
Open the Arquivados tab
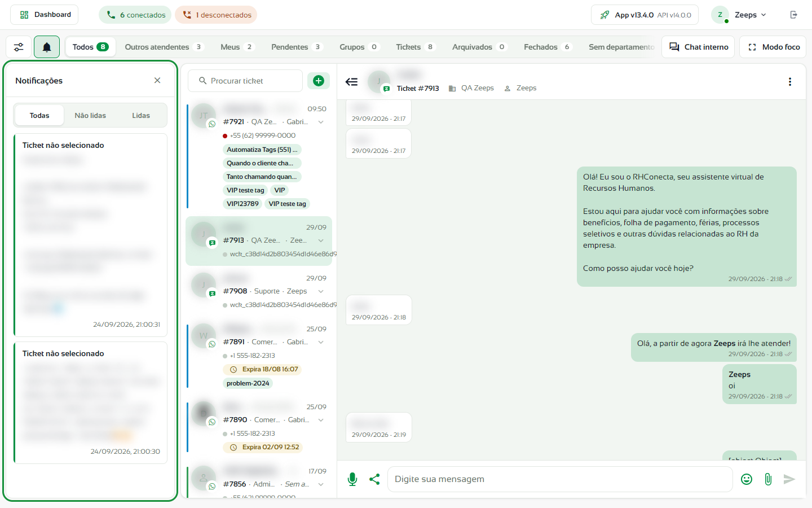point(479,47)
